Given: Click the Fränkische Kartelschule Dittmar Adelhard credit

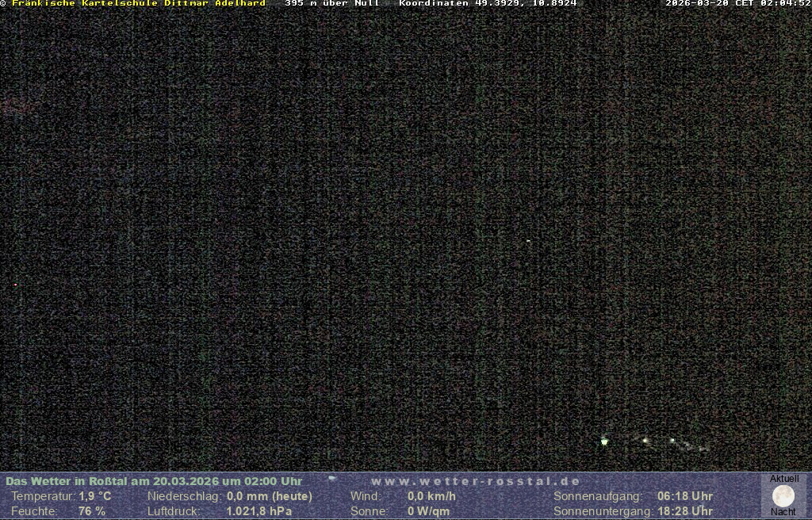Looking at the screenshot, I should tap(138, 3).
